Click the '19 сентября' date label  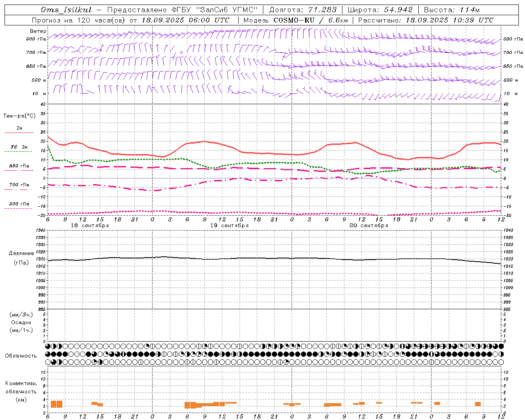(229, 226)
